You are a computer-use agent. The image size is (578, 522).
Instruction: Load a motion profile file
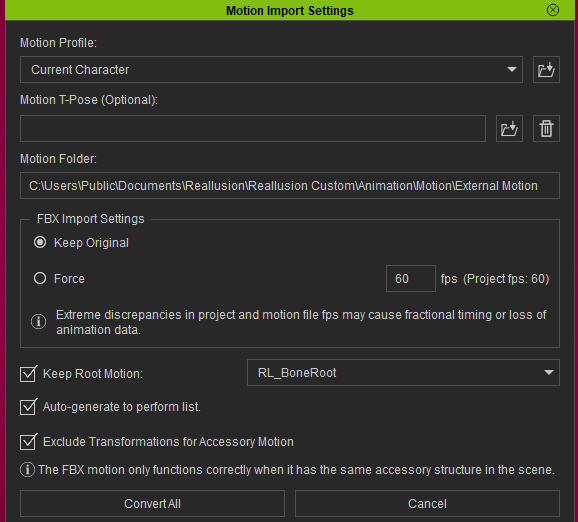click(546, 70)
